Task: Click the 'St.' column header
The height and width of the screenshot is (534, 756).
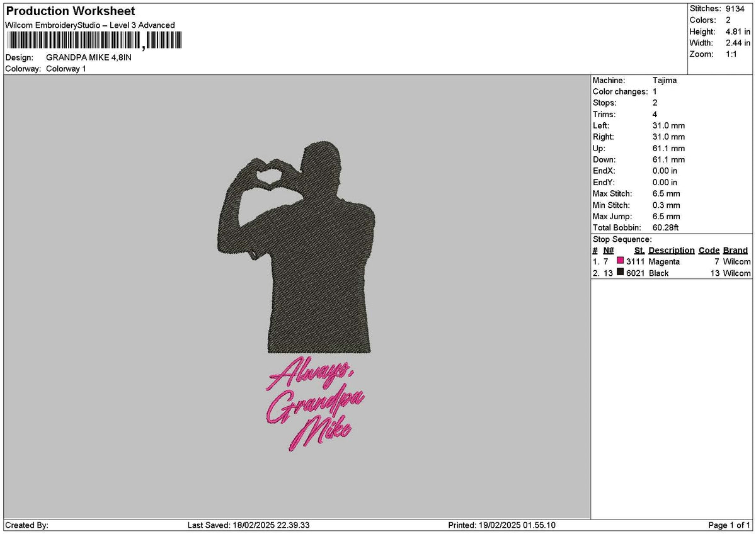Action: coord(639,250)
